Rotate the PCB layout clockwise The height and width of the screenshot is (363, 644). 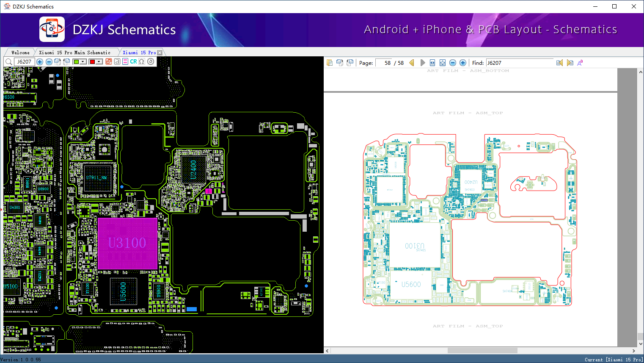(x=58, y=62)
